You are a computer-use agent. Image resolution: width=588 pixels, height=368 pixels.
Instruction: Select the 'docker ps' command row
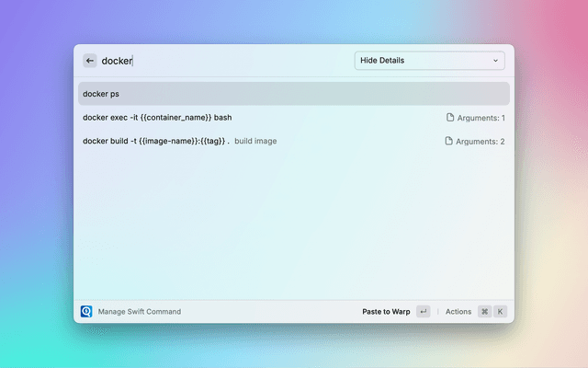294,94
